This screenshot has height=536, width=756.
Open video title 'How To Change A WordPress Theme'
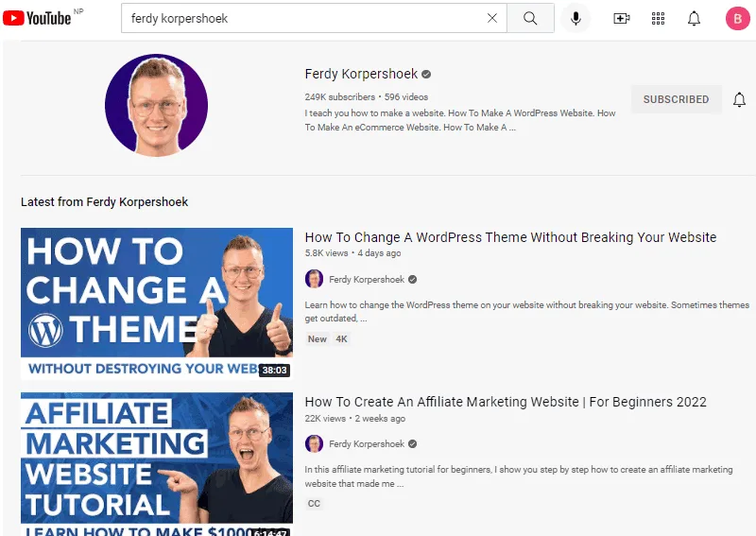click(x=510, y=237)
